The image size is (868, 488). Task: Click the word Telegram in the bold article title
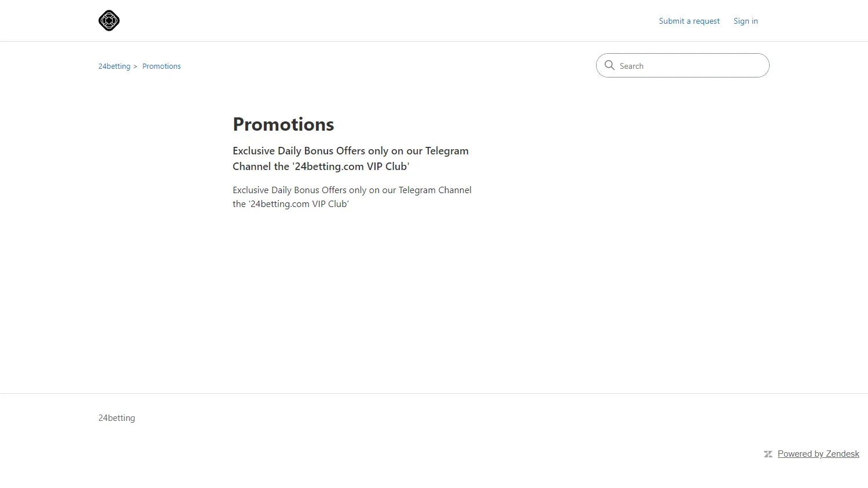click(447, 151)
